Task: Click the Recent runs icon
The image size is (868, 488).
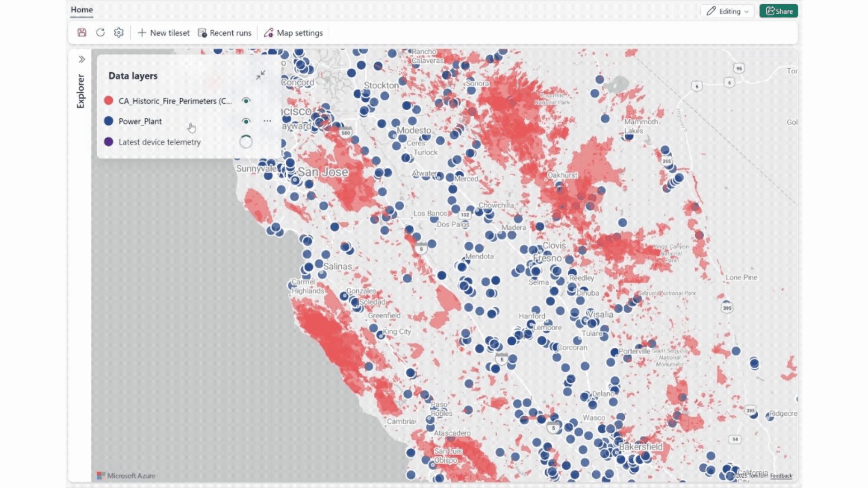Action: coord(202,33)
